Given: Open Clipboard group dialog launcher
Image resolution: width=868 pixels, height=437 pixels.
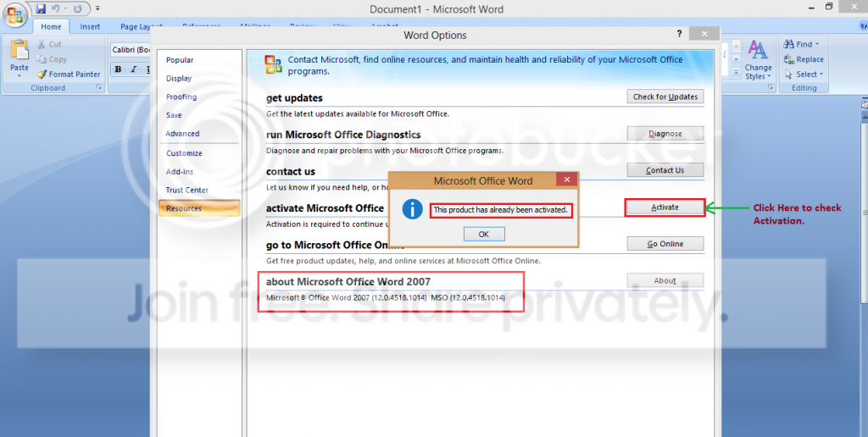Looking at the screenshot, I should pos(99,88).
